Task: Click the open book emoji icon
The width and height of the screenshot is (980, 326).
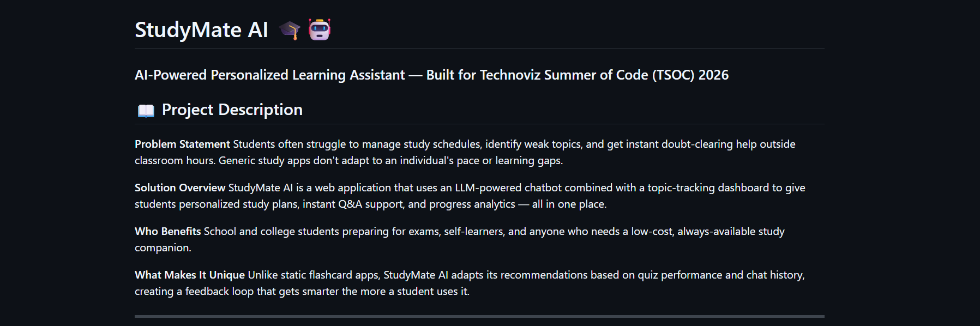Action: pos(146,111)
